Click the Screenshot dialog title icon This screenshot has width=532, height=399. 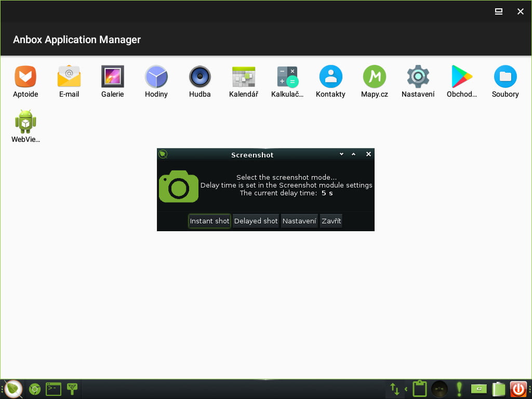(x=163, y=154)
